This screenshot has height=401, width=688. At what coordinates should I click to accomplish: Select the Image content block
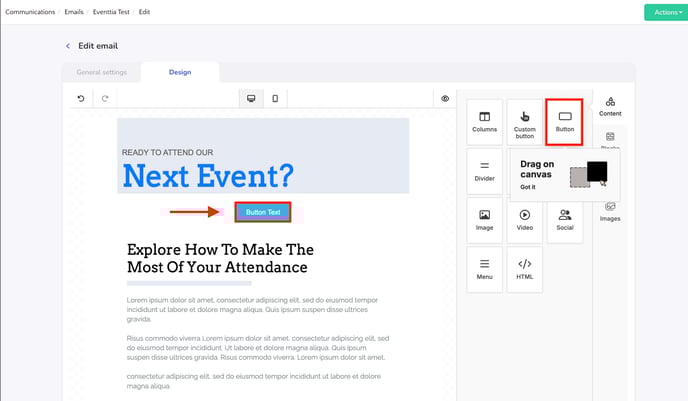pos(484,220)
